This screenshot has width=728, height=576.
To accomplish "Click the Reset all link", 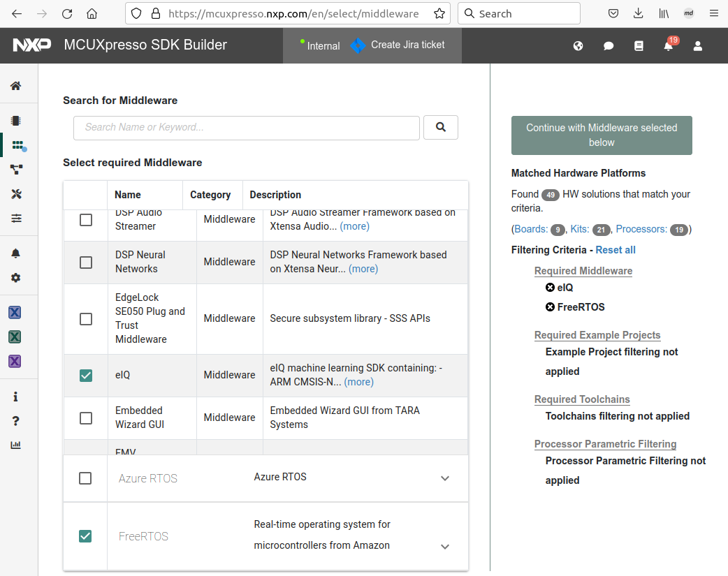I will pyautogui.click(x=615, y=250).
